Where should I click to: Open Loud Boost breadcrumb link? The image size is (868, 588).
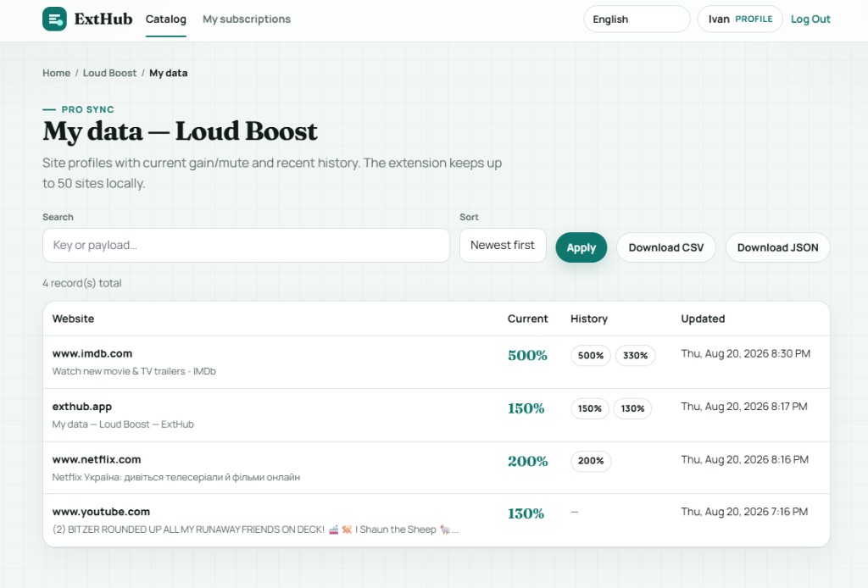tap(109, 73)
